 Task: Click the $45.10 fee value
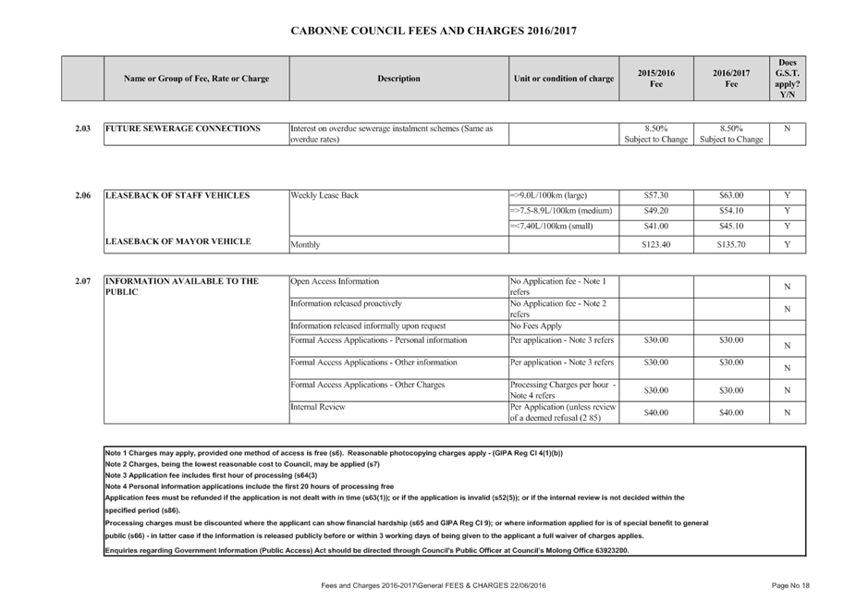(731, 227)
